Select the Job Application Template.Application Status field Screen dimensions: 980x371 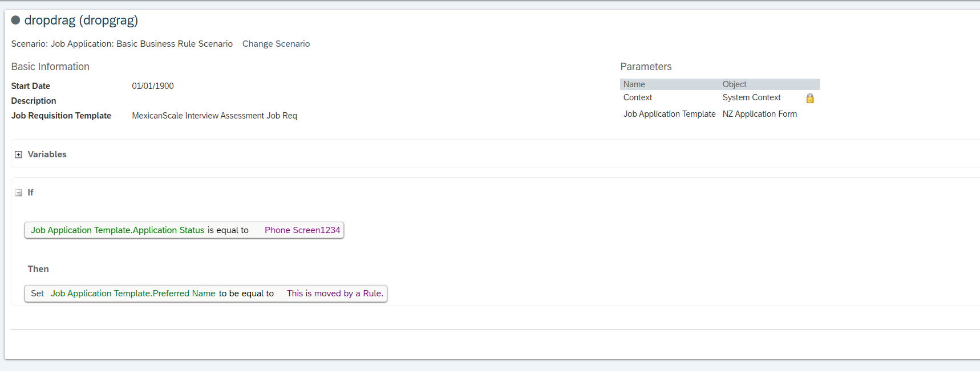(x=118, y=230)
